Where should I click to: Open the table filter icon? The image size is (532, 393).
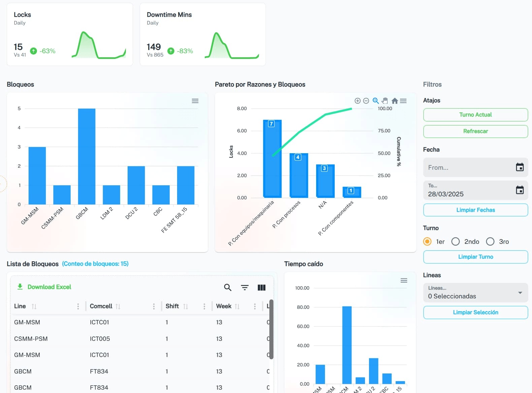click(245, 287)
